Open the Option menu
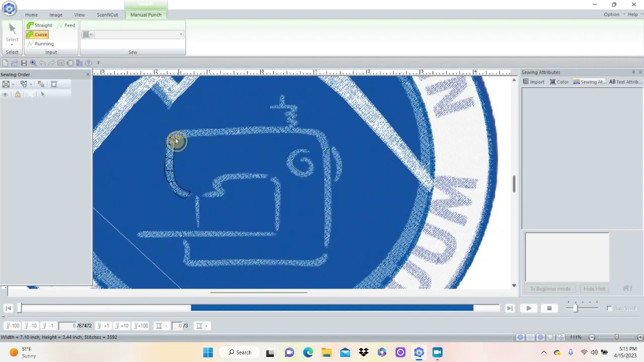 [x=611, y=15]
